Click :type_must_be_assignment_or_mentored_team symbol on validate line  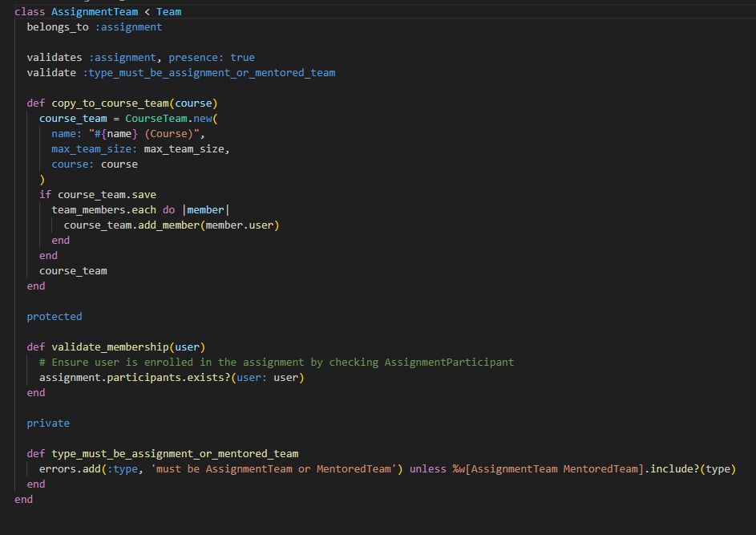tap(209, 73)
